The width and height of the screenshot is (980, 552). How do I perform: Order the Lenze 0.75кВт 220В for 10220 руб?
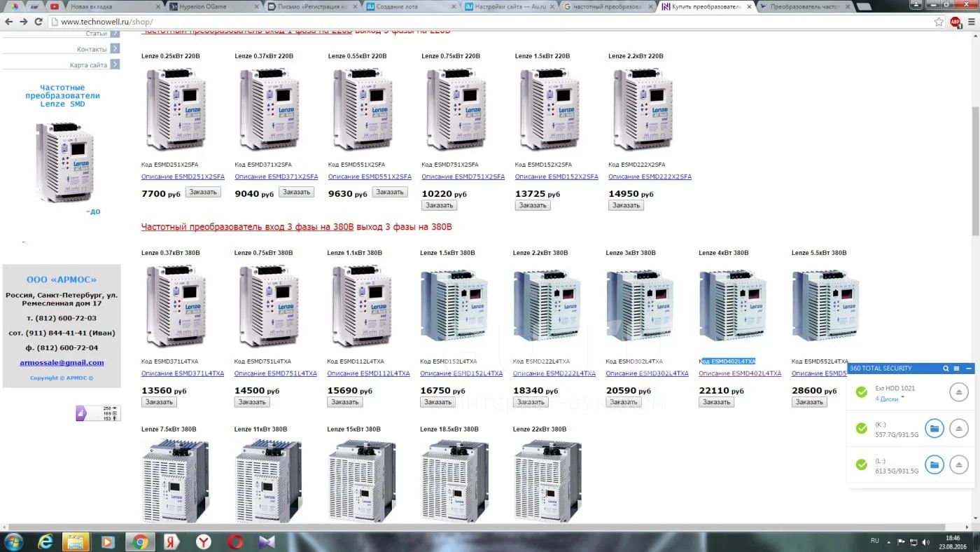[x=439, y=205]
